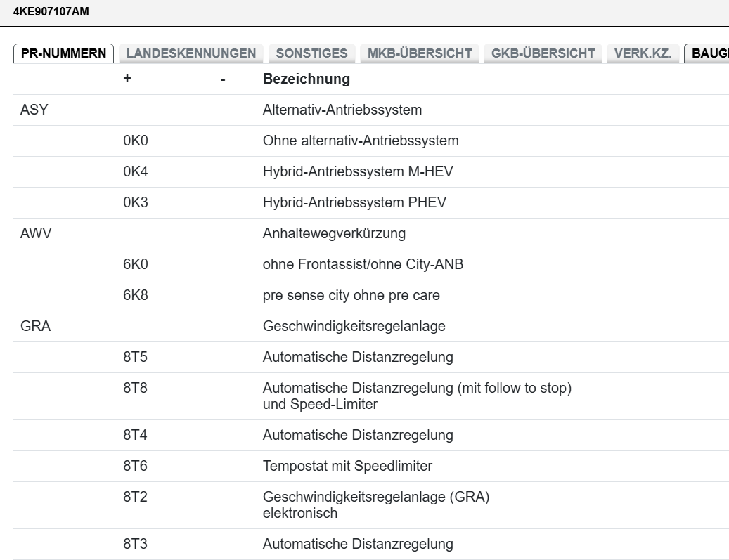This screenshot has height=560, width=729.
Task: Click the ASY family row label
Action: tap(34, 110)
